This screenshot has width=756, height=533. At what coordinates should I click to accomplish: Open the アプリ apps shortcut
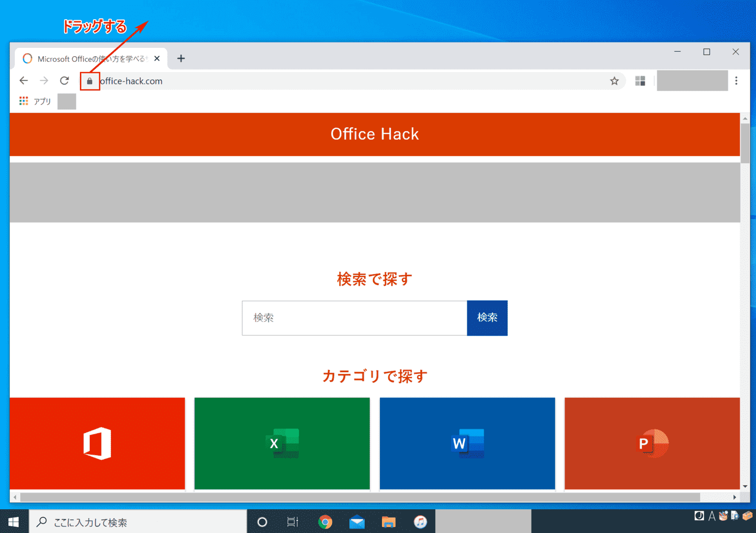coord(35,101)
